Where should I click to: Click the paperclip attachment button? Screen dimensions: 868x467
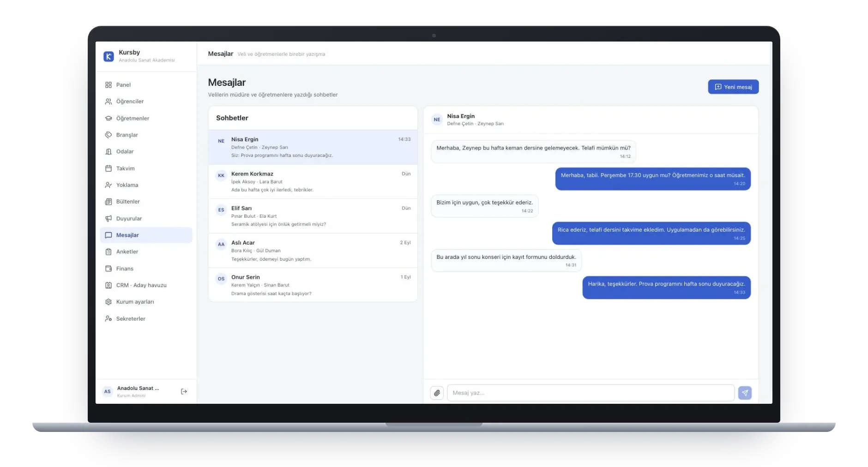[437, 393]
